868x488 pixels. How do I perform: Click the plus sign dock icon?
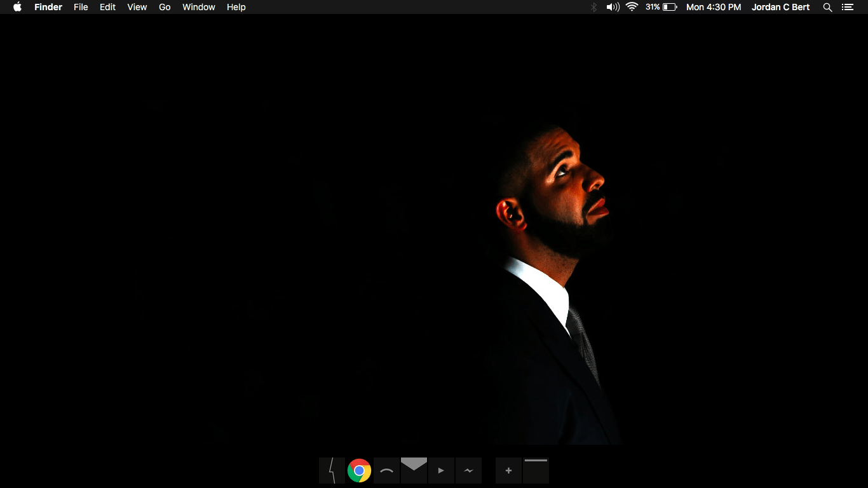click(508, 471)
